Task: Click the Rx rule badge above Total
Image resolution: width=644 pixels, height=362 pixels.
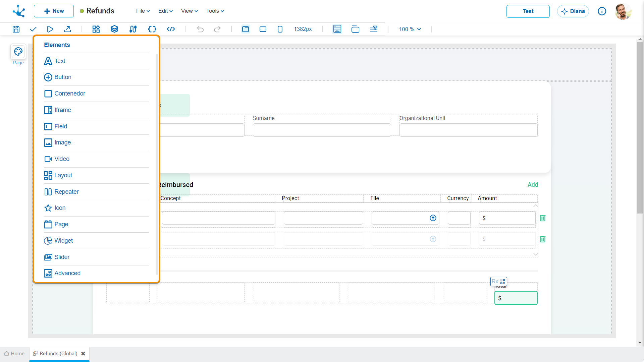Action: [x=499, y=282]
